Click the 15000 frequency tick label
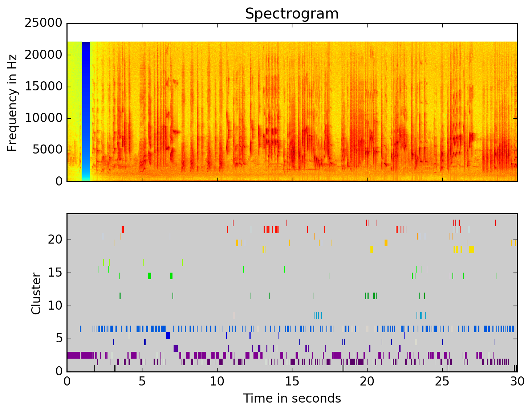 [x=43, y=86]
